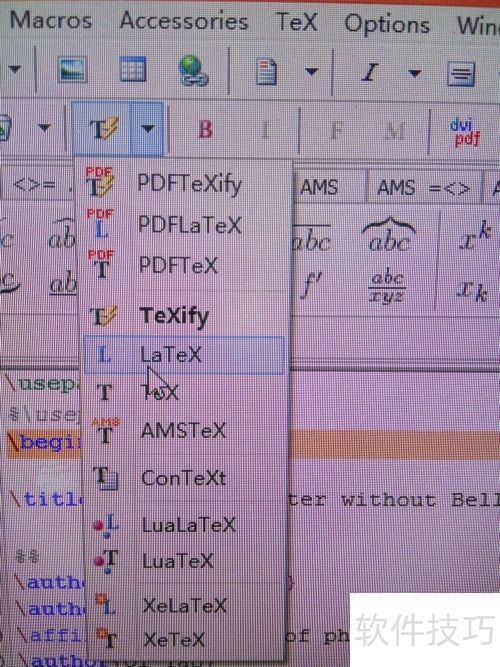Expand dropdown arrow next to italic I icon
Screen dimensions: 500x667
tap(414, 74)
